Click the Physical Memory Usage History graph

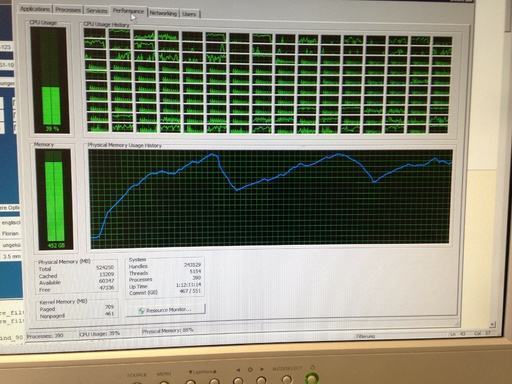pyautogui.click(x=271, y=199)
